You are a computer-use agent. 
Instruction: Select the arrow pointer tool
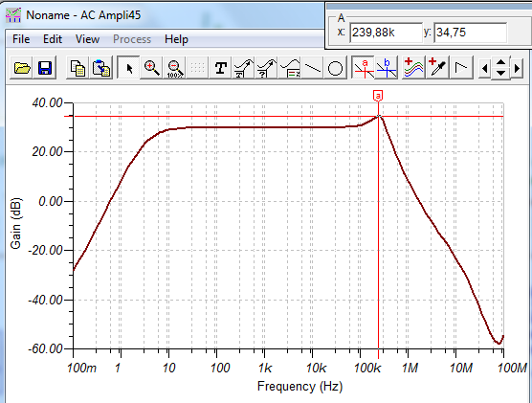[128, 68]
